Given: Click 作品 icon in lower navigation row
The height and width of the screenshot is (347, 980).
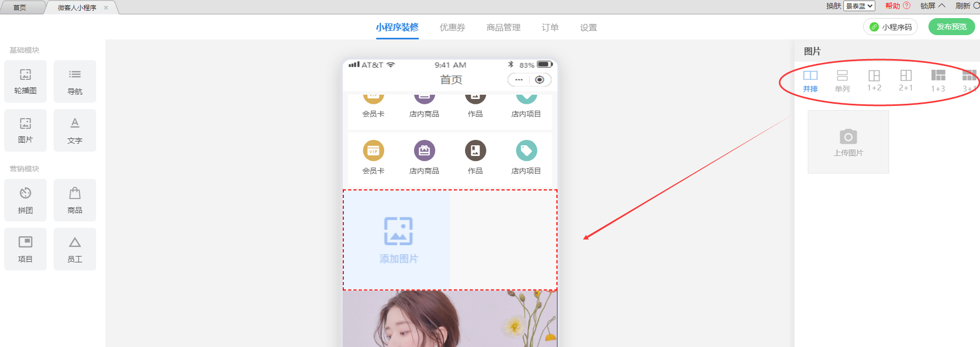Looking at the screenshot, I should point(476,151).
